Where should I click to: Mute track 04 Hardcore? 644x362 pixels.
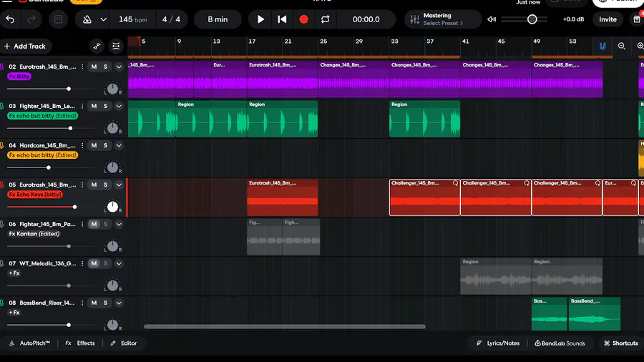click(x=94, y=145)
